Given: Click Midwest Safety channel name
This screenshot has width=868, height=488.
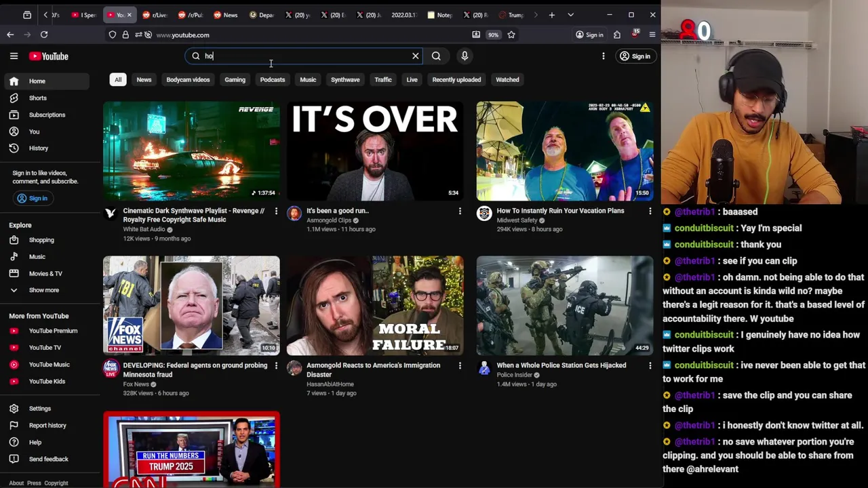Looking at the screenshot, I should point(517,220).
